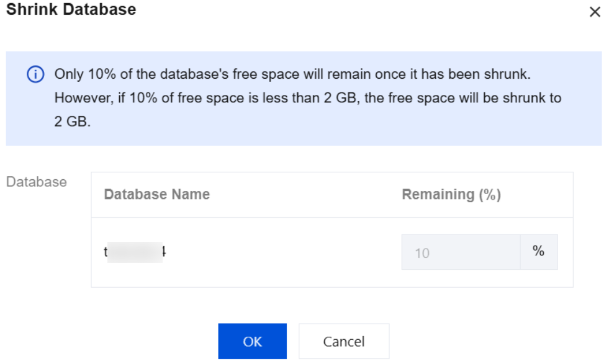Click notice line starting with "However"
Screen dimensions: 609x364
[307, 98]
